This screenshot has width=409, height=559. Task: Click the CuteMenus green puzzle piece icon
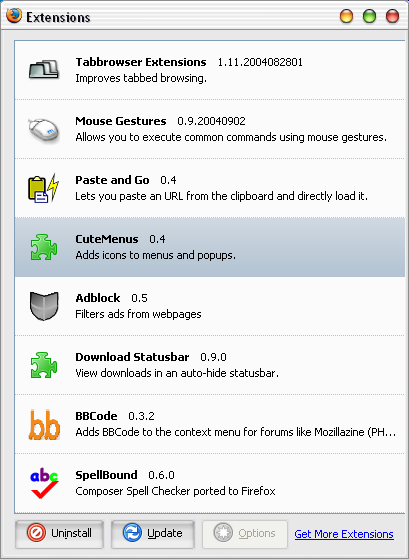(x=44, y=247)
